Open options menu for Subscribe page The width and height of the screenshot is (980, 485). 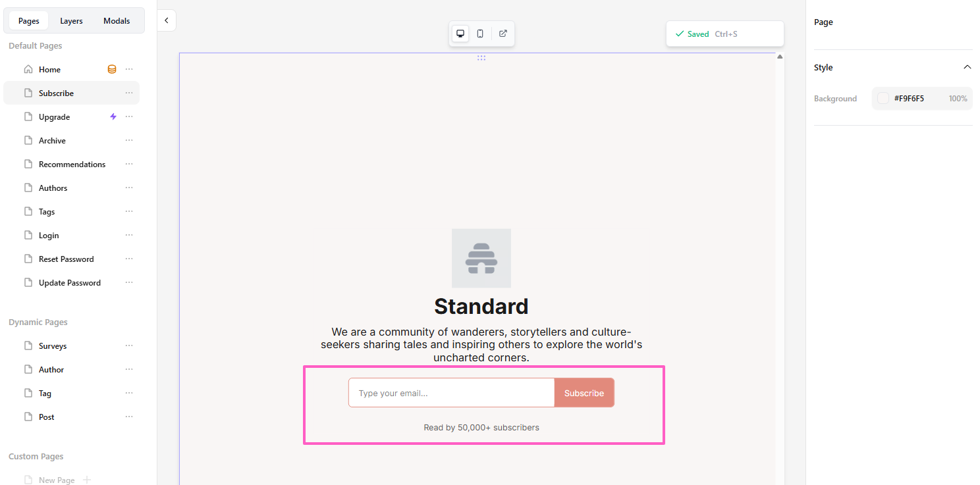point(129,93)
